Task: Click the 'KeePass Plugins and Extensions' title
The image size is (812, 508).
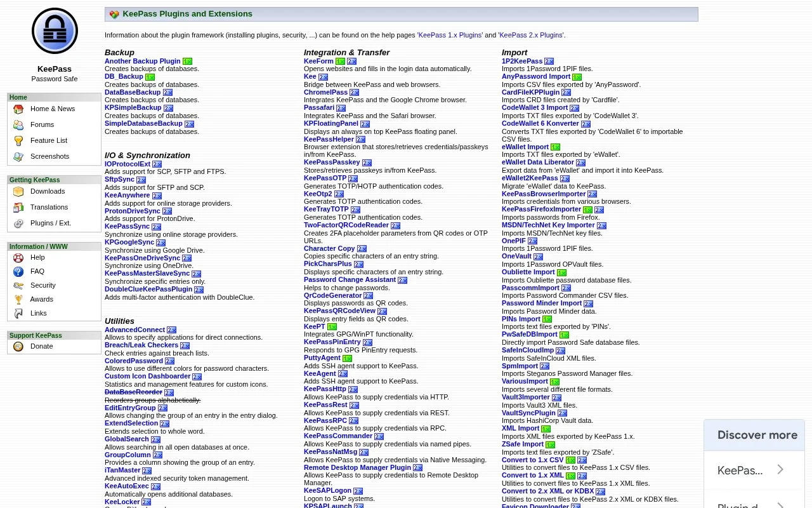Action: pyautogui.click(x=187, y=14)
